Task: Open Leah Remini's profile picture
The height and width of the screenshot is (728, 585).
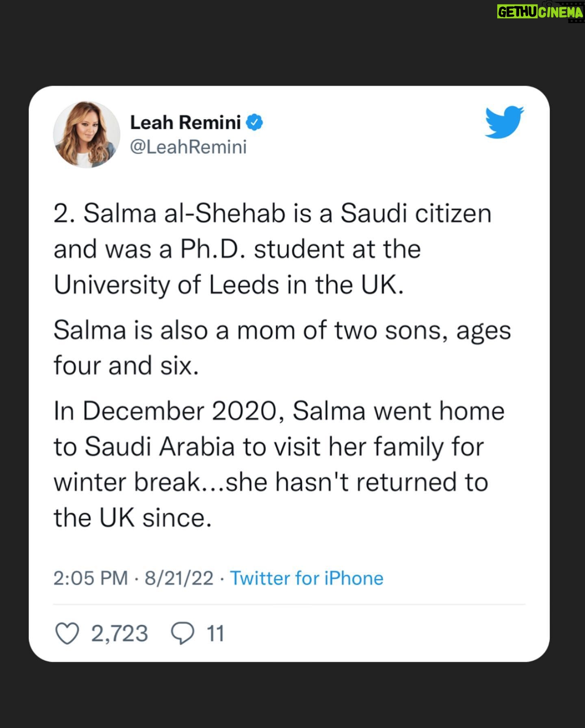Action: [x=87, y=135]
